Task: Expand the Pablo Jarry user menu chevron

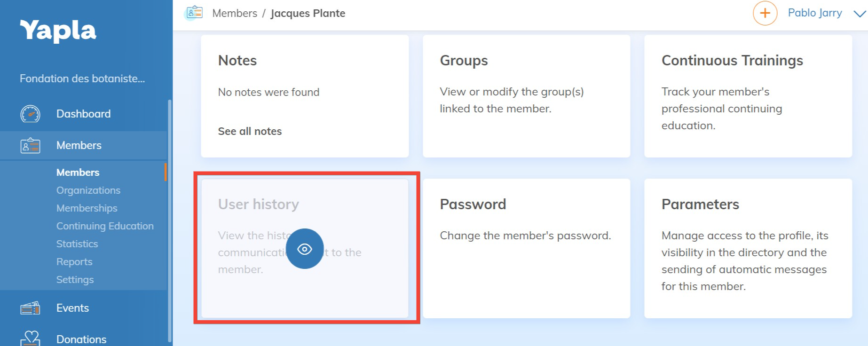Action: coord(860,14)
